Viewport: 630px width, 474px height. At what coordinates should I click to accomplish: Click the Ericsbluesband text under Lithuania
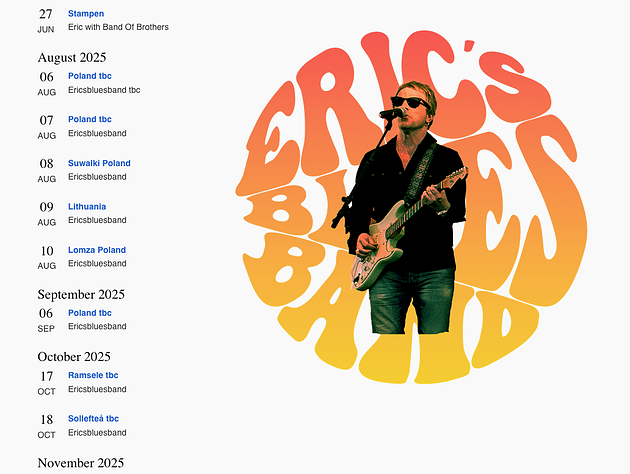point(97,220)
